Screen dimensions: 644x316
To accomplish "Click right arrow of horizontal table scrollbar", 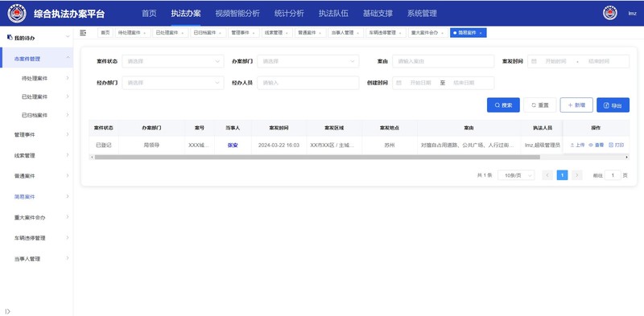I will 627,157.
